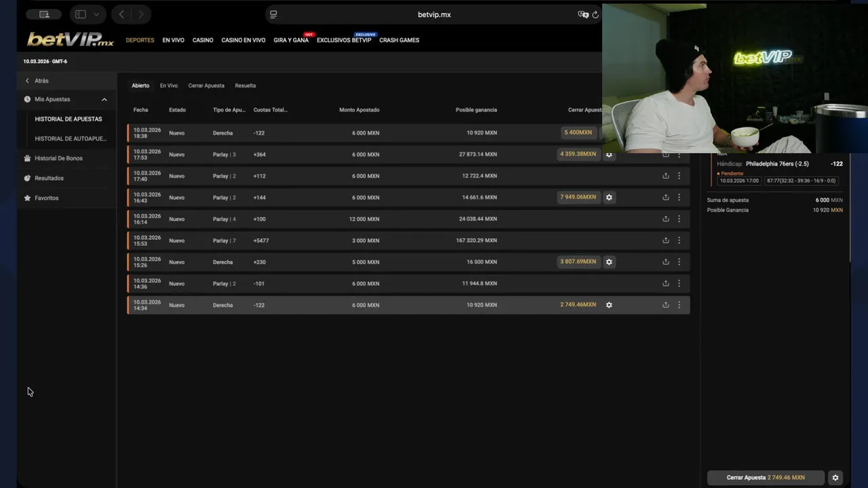
Task: Select the Parlay | 4 bet type cell
Action: 224,219
